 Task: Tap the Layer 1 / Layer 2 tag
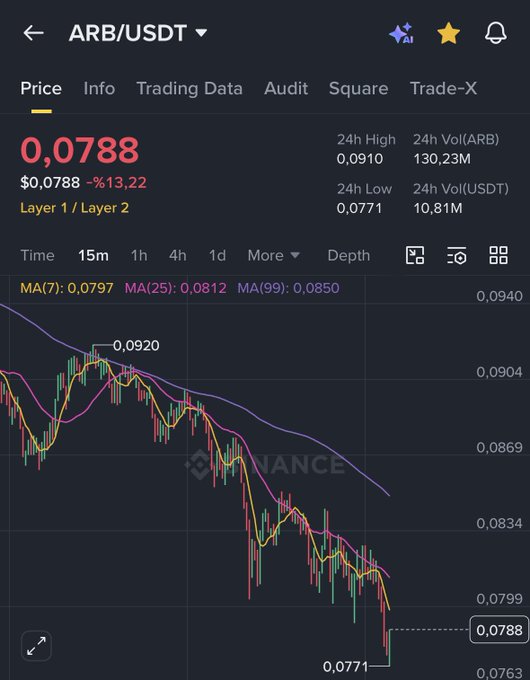75,208
